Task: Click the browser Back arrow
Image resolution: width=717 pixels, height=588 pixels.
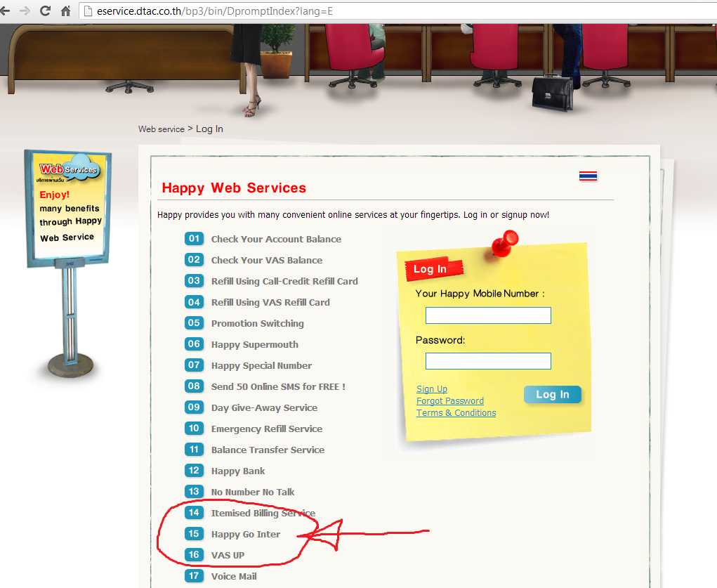Action: (x=5, y=11)
